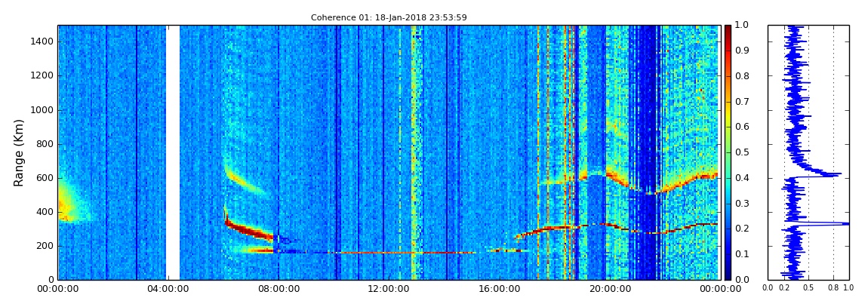868x307 pixels.
Task: Click the 08:00:00 time tick label
Action: tap(279, 289)
